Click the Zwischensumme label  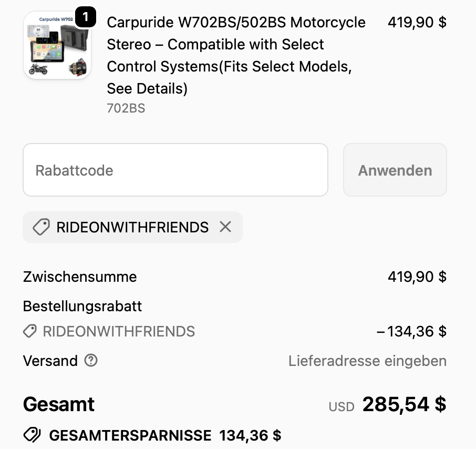[x=80, y=277]
